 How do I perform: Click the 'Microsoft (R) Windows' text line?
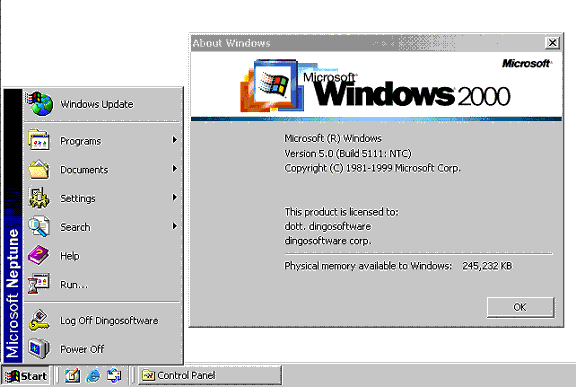pyautogui.click(x=333, y=138)
